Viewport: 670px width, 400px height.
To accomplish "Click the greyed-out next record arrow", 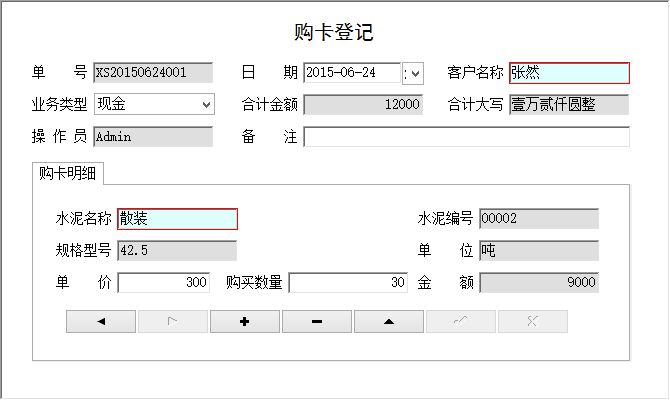I will (x=173, y=321).
